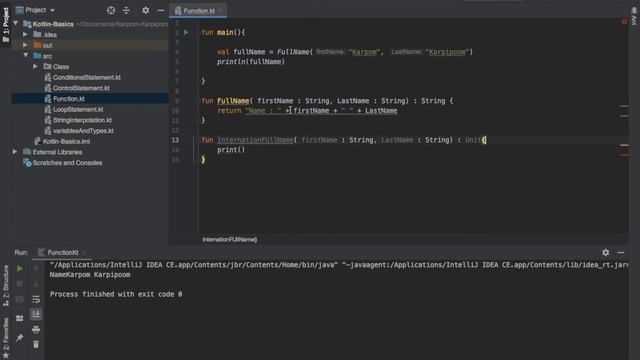This screenshot has height=360, width=640.
Task: Click the InternationFullName function name
Action: pos(255,140)
